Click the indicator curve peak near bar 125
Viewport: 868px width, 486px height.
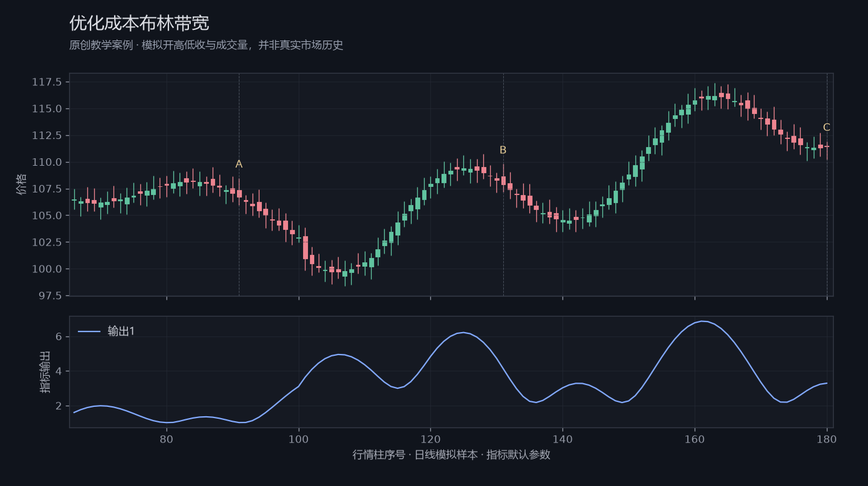[463, 333]
